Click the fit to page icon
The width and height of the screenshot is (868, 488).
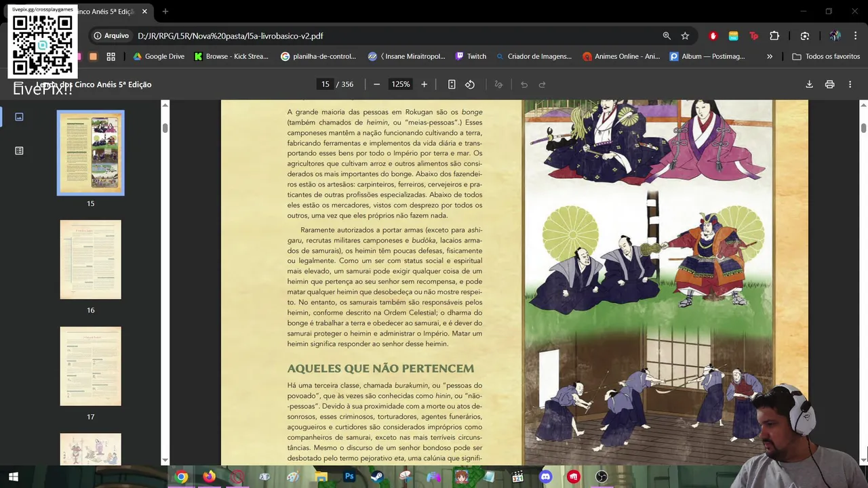452,84
